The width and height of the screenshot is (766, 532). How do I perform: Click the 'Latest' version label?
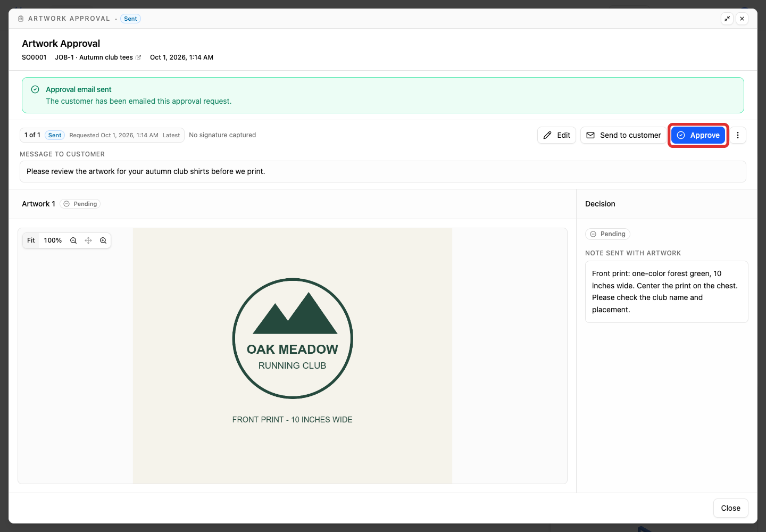coord(171,135)
